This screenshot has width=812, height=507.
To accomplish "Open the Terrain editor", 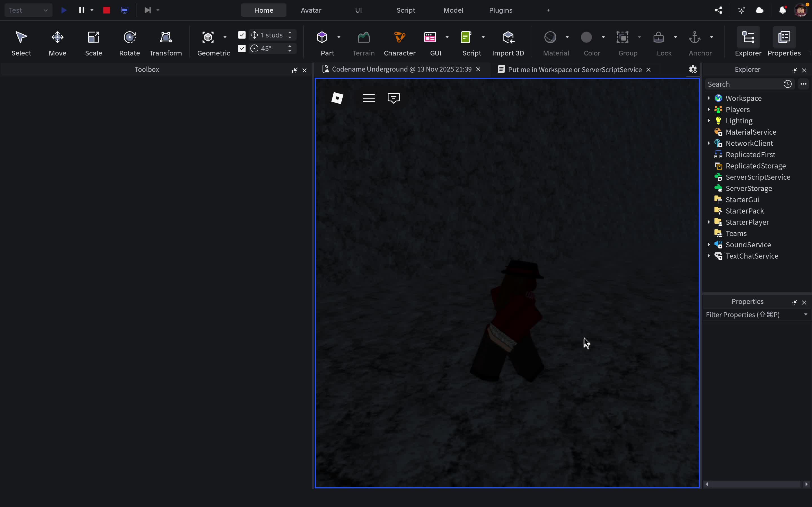I will point(363,42).
